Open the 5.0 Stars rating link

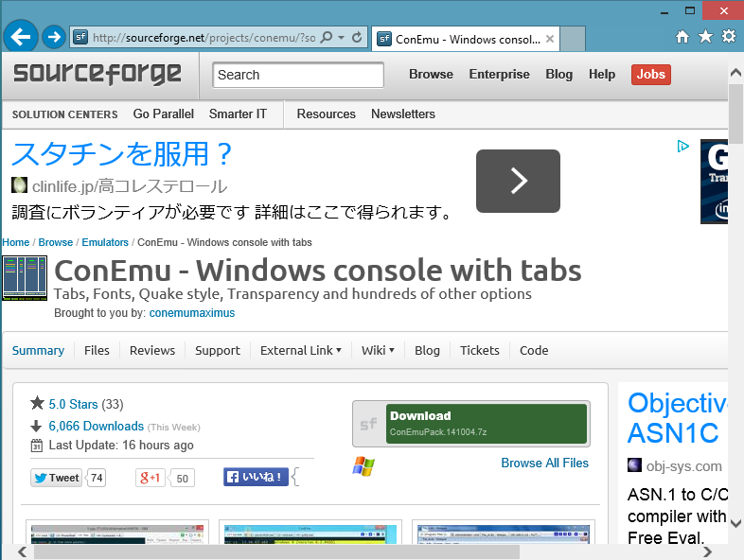click(73, 405)
